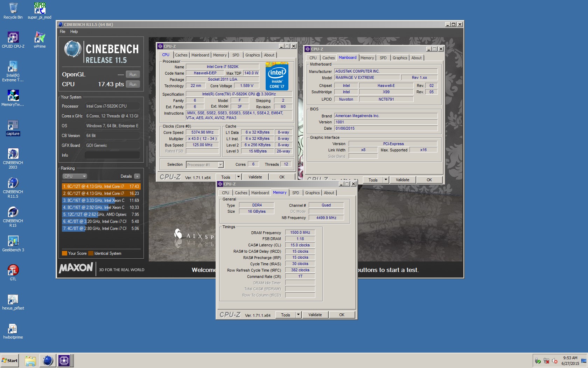Open Windows Explorer from taskbar

click(30, 361)
